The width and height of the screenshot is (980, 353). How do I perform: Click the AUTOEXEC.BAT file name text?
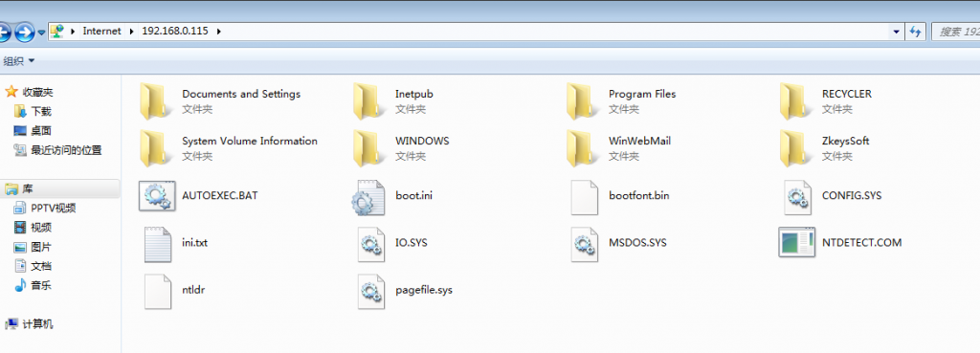pos(220,195)
